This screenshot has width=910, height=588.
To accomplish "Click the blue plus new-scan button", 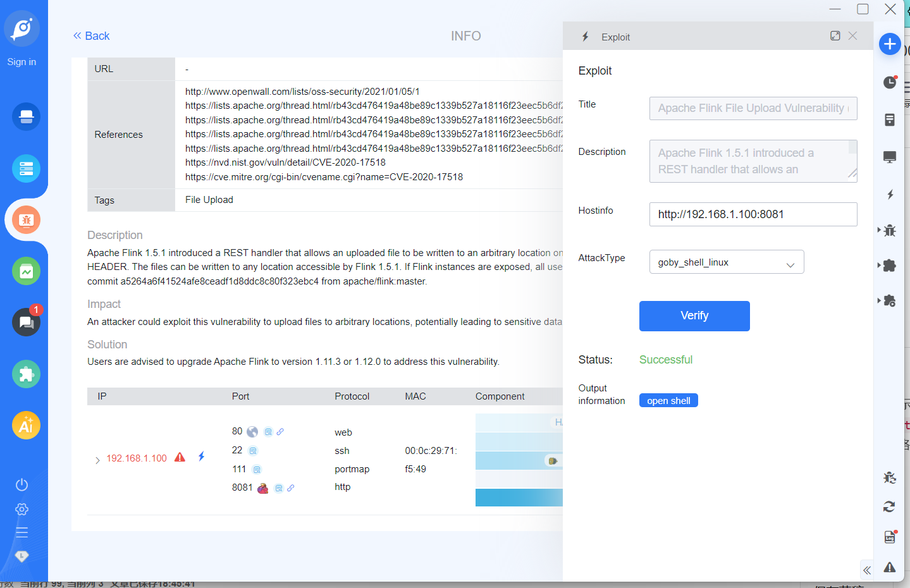I will 890,44.
